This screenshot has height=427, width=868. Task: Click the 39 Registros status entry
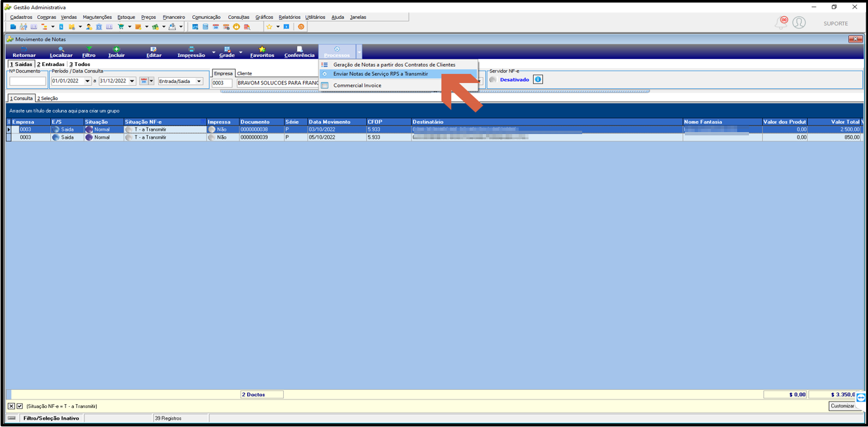click(x=180, y=418)
